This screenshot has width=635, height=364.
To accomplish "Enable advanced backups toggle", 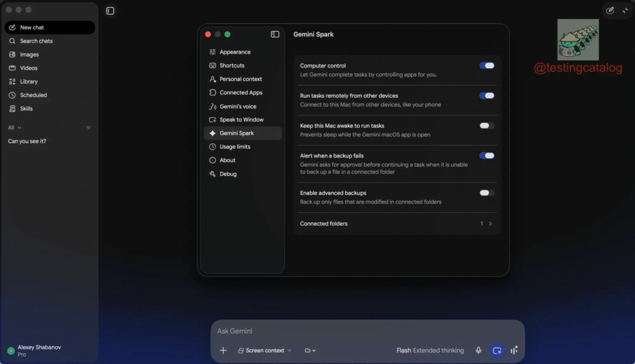I will (x=487, y=193).
